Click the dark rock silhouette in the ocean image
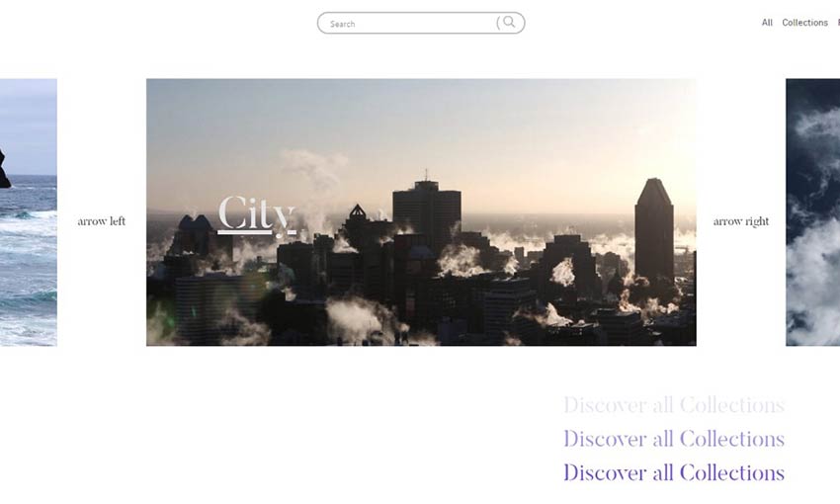Screen dimensions: 840x504 pos(4,168)
